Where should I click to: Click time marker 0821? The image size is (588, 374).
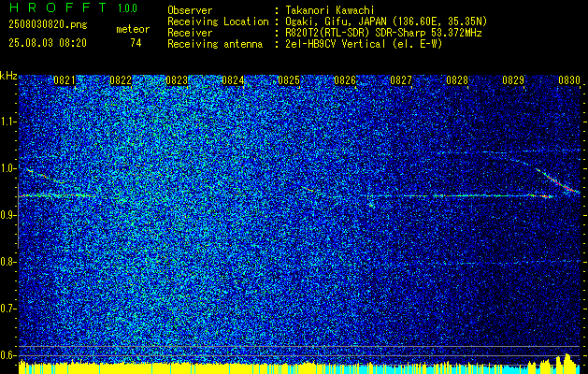(x=65, y=80)
